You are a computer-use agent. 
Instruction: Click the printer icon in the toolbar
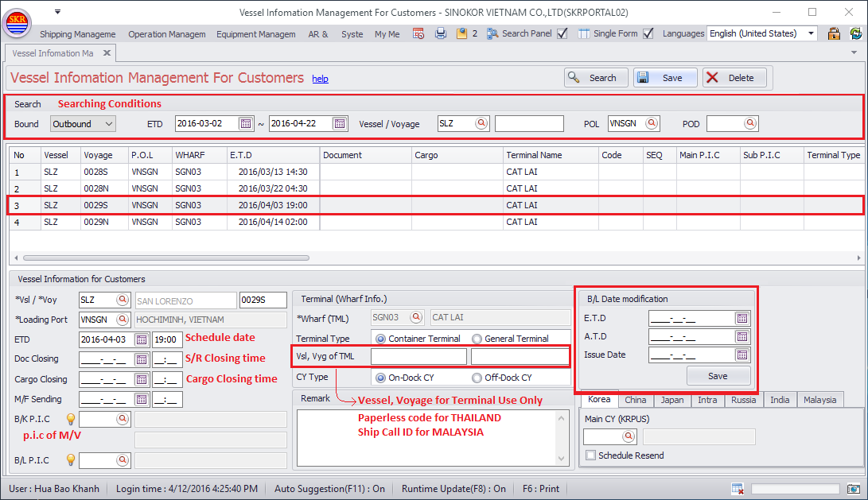pyautogui.click(x=440, y=33)
